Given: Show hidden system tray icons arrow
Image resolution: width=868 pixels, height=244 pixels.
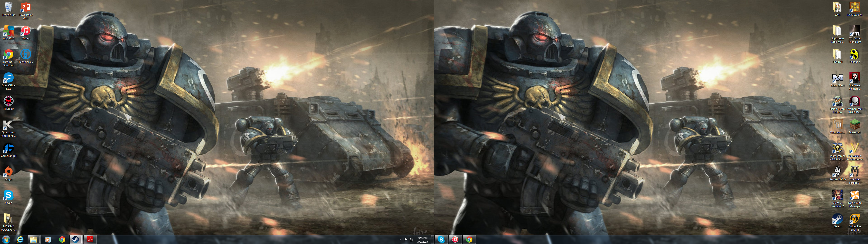Looking at the screenshot, I should (400, 240).
